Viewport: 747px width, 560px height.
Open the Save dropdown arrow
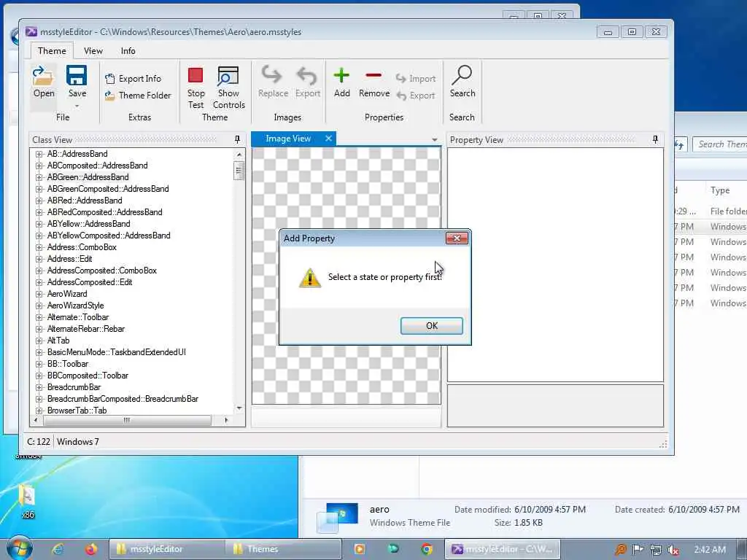coord(77,106)
